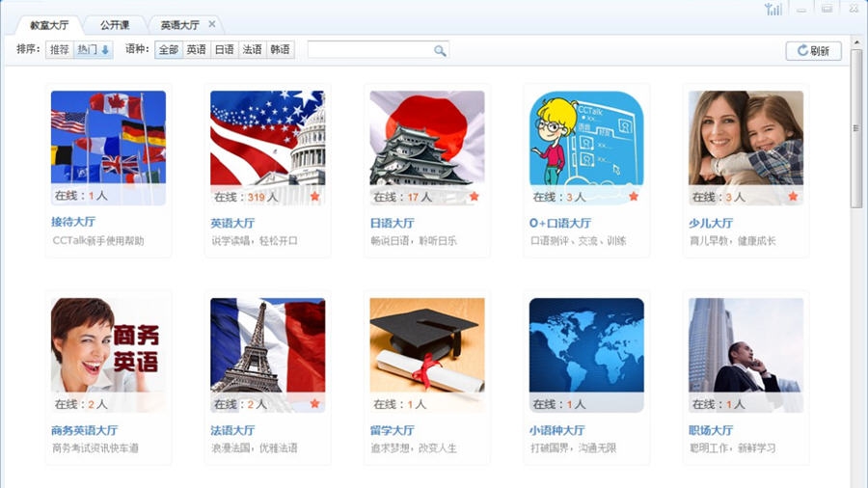Filter language by 法语
The image size is (868, 488).
pos(252,50)
